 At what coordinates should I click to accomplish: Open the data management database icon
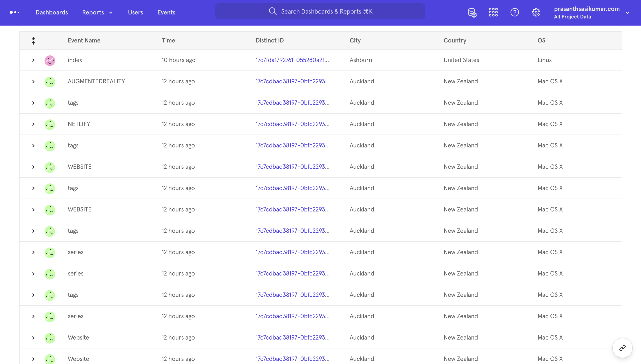coord(472,12)
